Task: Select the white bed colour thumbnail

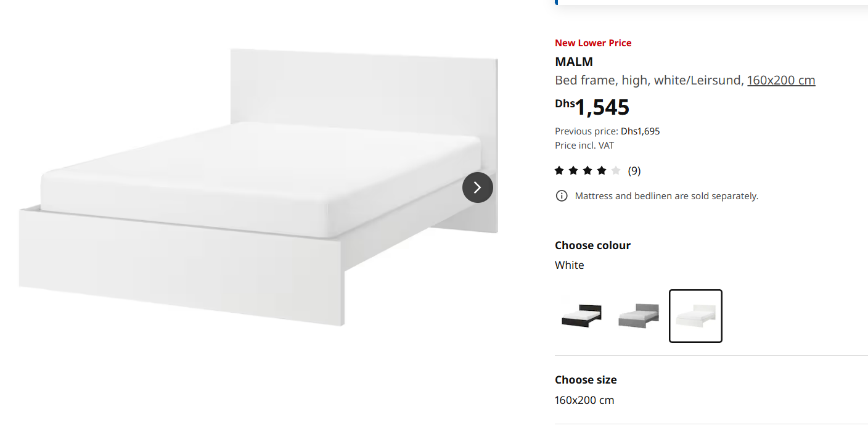Action: point(695,316)
